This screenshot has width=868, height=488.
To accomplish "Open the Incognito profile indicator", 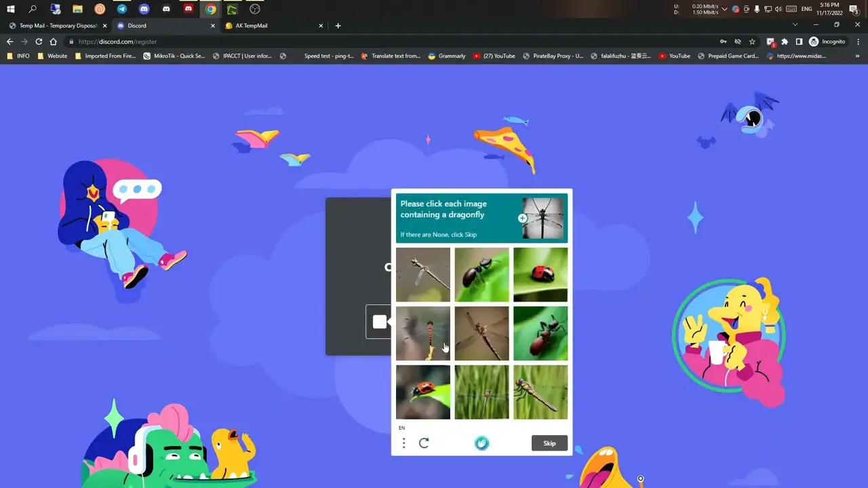I will pyautogui.click(x=827, y=41).
